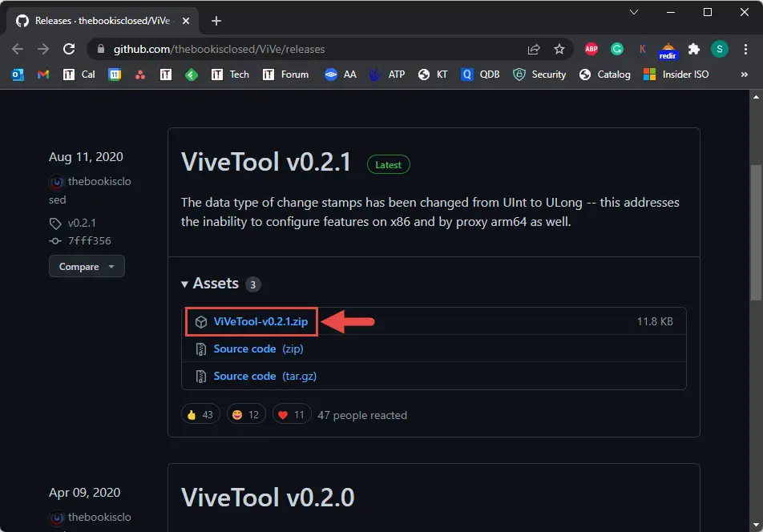763x532 pixels.
Task: Click the 11.8 KB file size
Action: 655,321
